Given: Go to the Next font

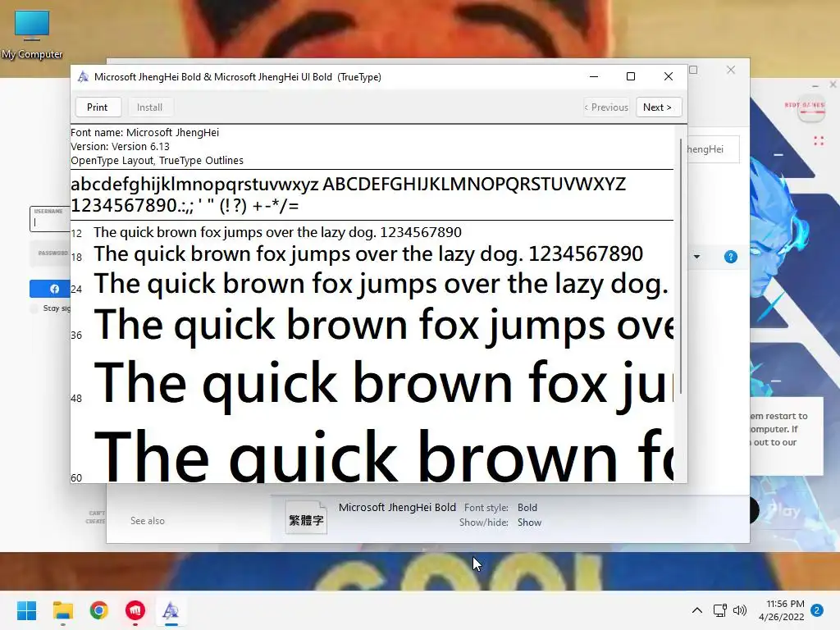Looking at the screenshot, I should tap(658, 107).
